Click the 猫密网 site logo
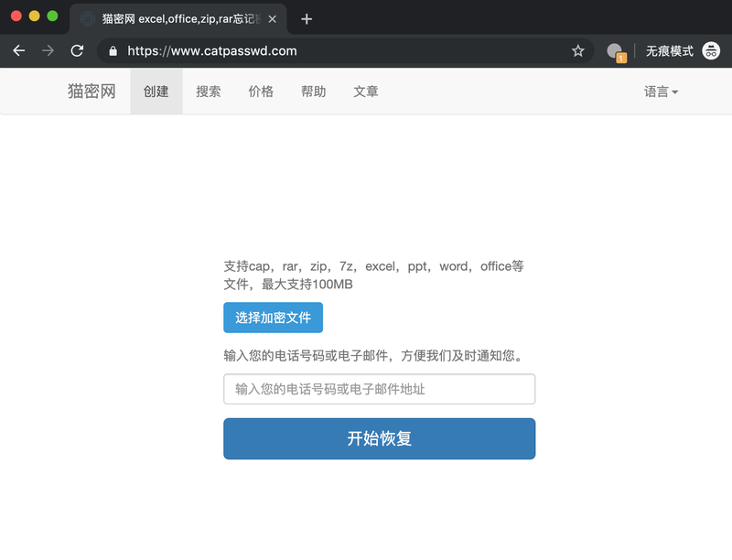Viewport: 732px width, 560px height. point(91,91)
